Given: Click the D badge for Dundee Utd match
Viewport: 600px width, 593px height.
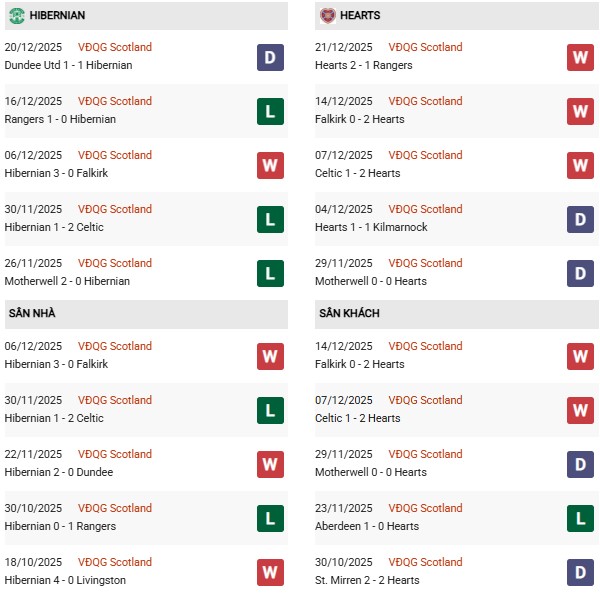Looking at the screenshot, I should [x=270, y=57].
